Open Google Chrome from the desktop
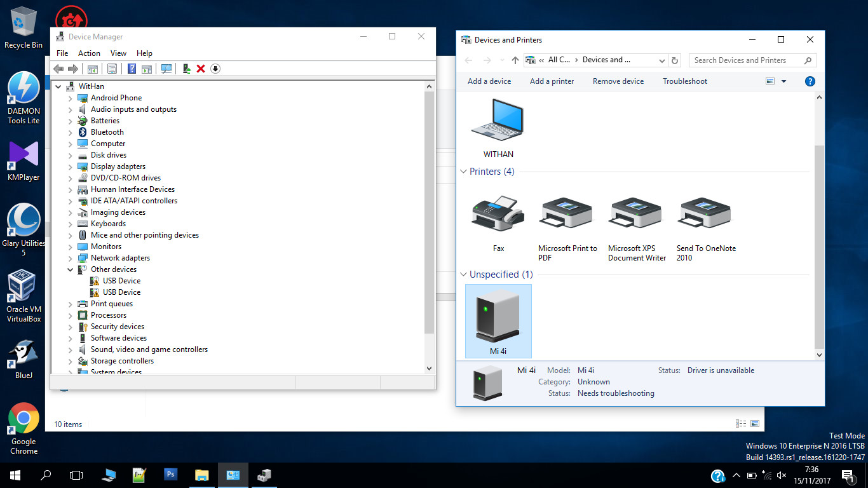 [x=24, y=429]
